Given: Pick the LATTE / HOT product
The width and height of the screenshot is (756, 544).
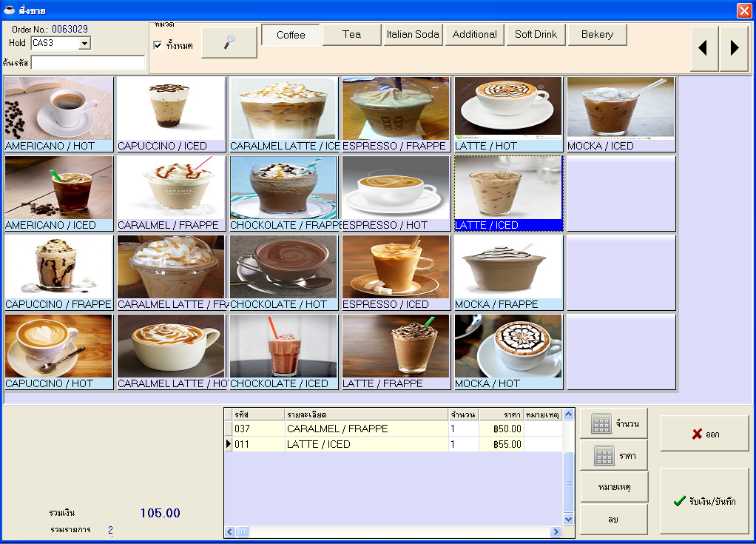Looking at the screenshot, I should tap(509, 114).
